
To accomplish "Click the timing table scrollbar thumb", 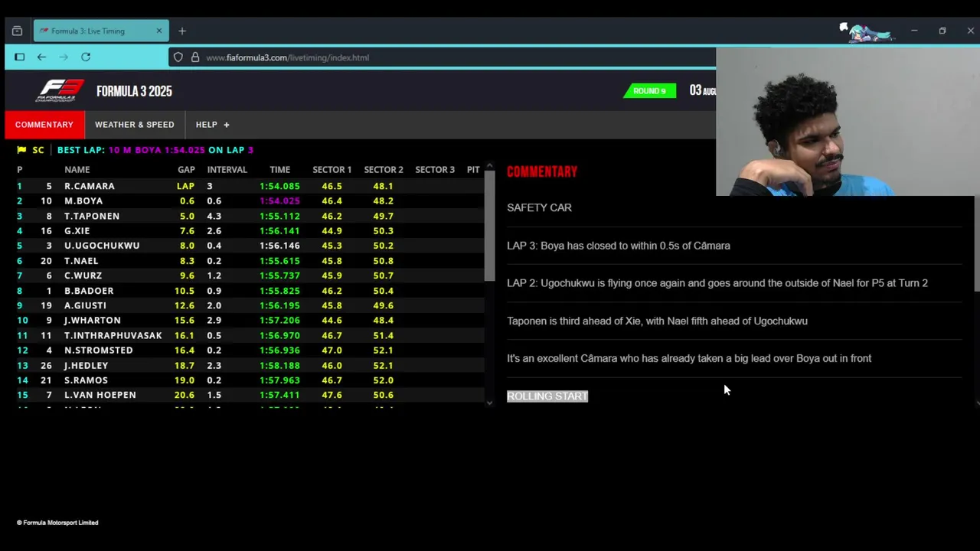I will click(x=490, y=226).
